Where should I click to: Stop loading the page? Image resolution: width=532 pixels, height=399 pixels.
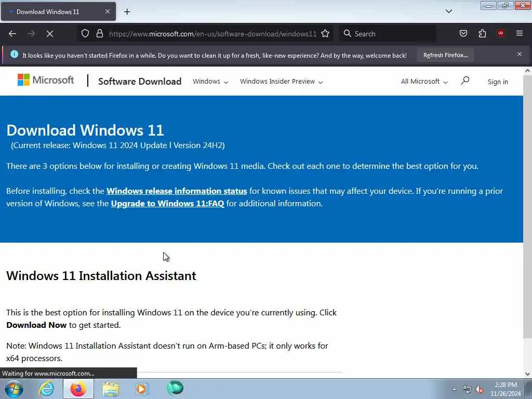click(x=50, y=34)
